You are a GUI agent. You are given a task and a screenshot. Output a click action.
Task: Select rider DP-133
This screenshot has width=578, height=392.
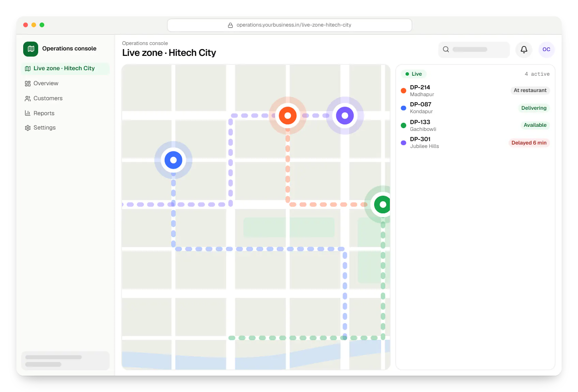pyautogui.click(x=475, y=125)
